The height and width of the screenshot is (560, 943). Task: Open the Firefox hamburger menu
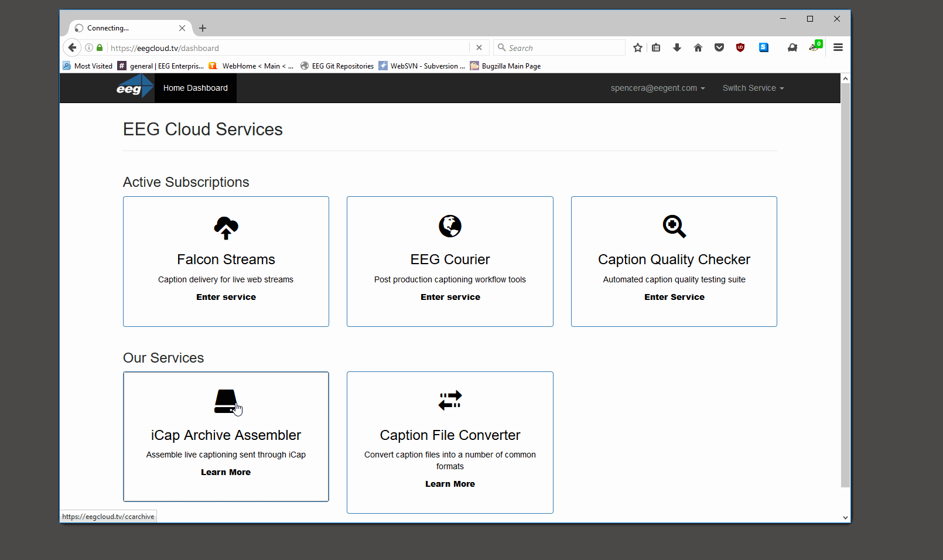pos(838,48)
